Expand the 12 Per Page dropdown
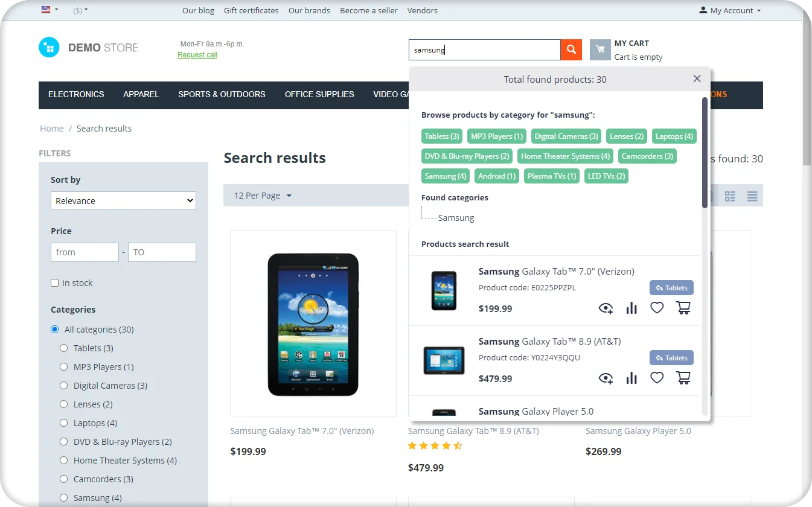This screenshot has height=507, width=812. (263, 196)
